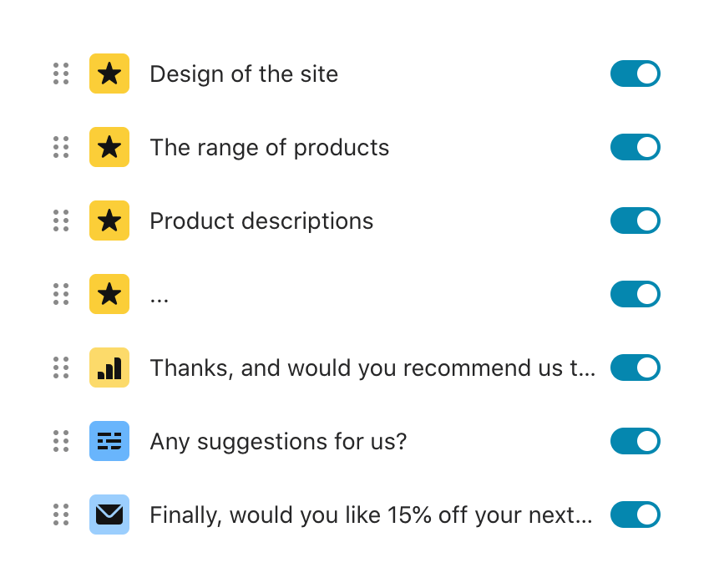Viewport: 714px width, 588px height.
Task: Turn off the 15% discount question toggle
Action: [636, 514]
